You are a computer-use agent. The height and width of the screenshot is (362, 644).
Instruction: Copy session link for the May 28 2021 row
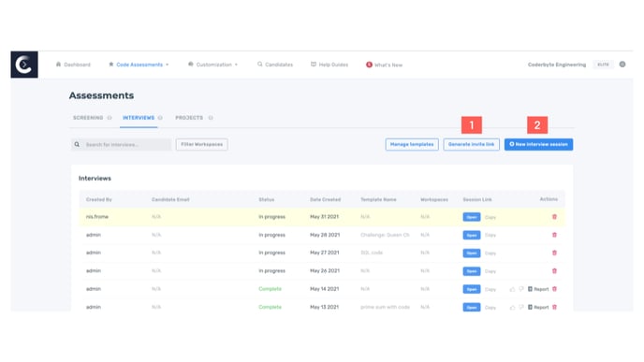tap(490, 235)
